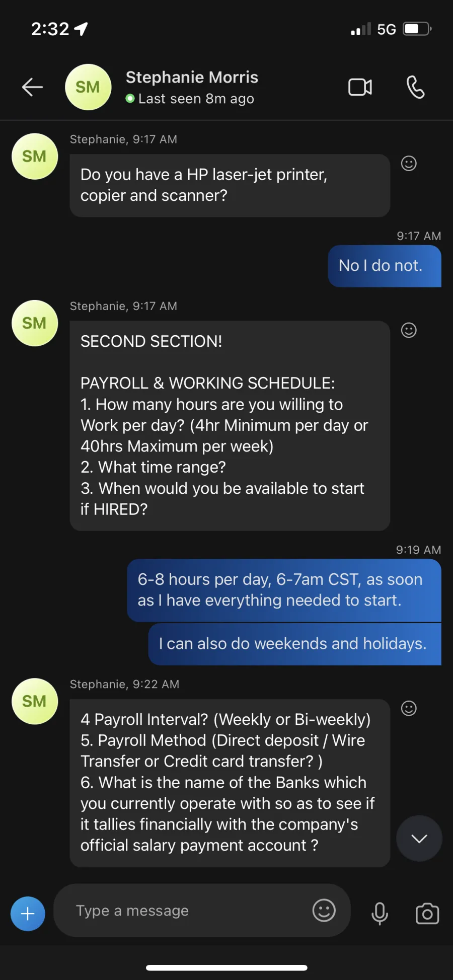Record a voice message with microphone

[x=380, y=913]
